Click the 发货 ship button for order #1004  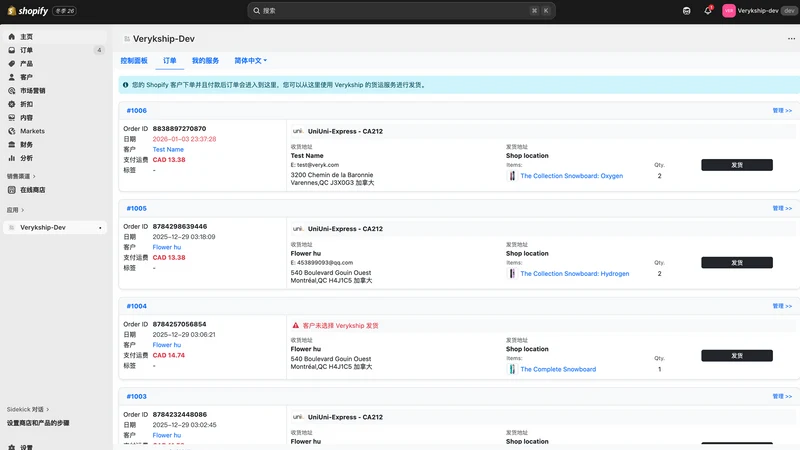pyautogui.click(x=737, y=356)
